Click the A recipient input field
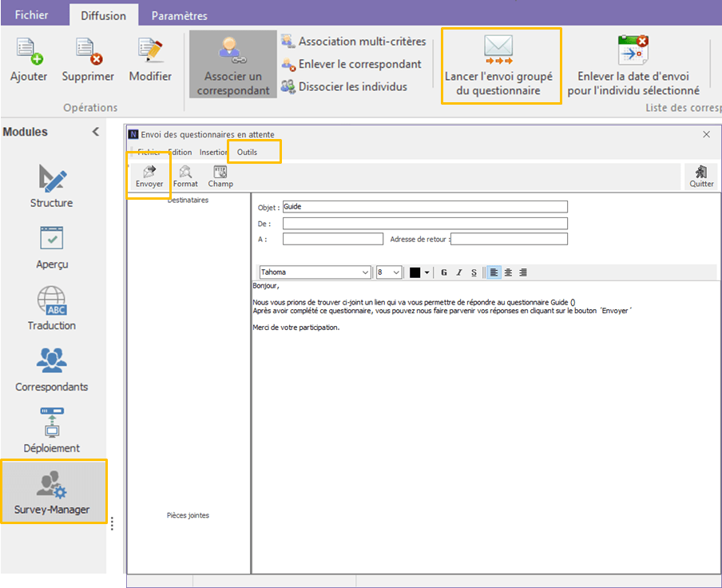 (333, 239)
